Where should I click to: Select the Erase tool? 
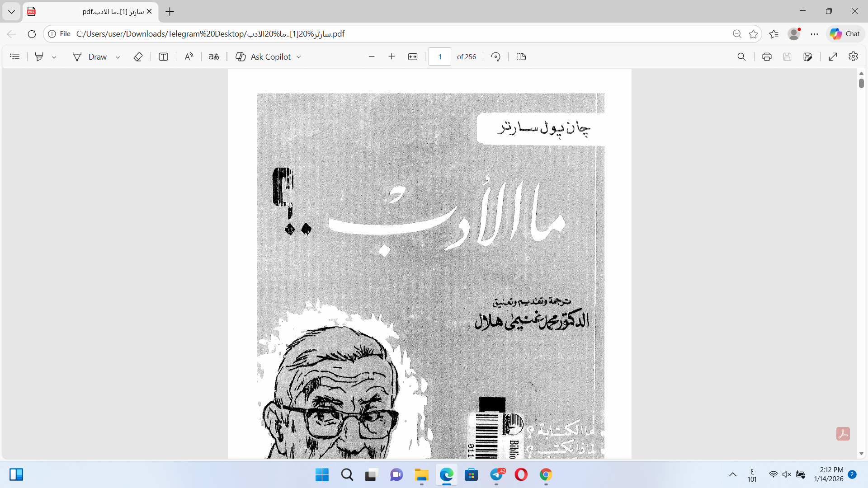point(138,56)
